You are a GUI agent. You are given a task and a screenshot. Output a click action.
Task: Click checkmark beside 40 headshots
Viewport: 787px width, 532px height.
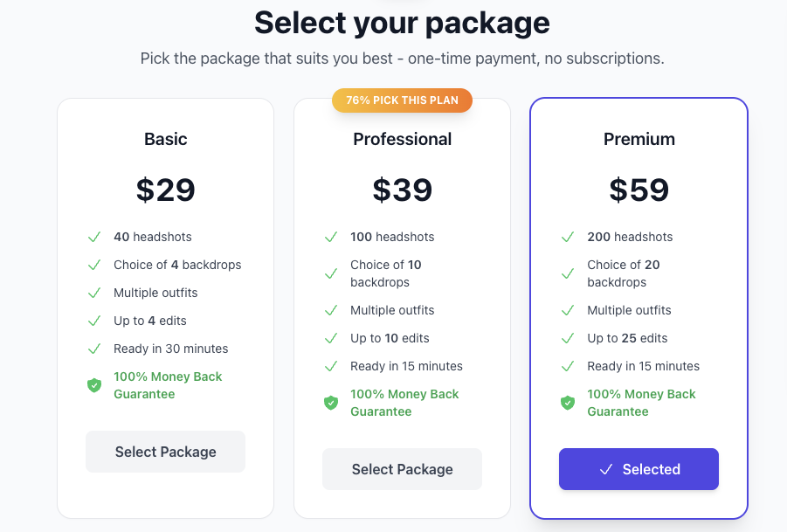pos(94,237)
